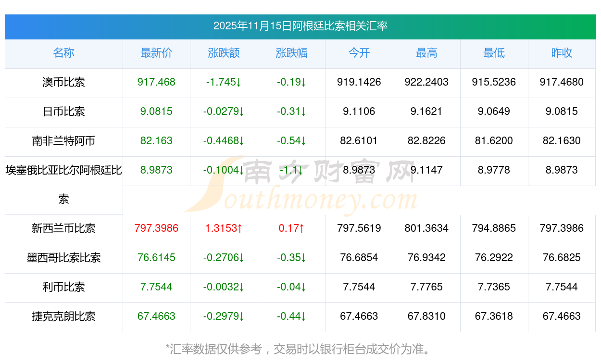Screen dimensions: 601x364
Task: Click the 名称 column header
Action: (x=63, y=53)
